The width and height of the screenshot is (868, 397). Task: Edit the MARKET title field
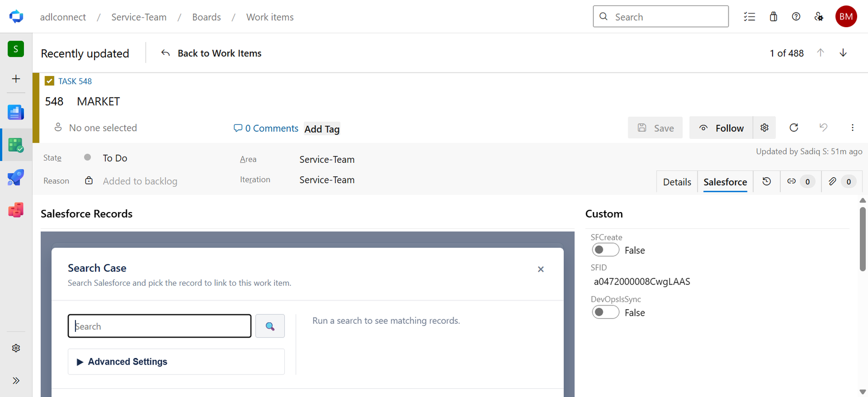(x=98, y=101)
